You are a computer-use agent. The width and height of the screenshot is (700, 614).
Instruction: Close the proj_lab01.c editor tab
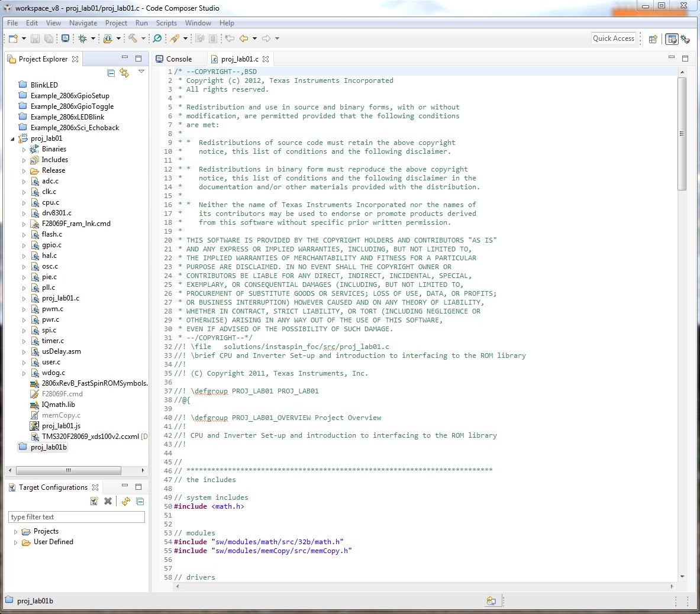point(266,59)
